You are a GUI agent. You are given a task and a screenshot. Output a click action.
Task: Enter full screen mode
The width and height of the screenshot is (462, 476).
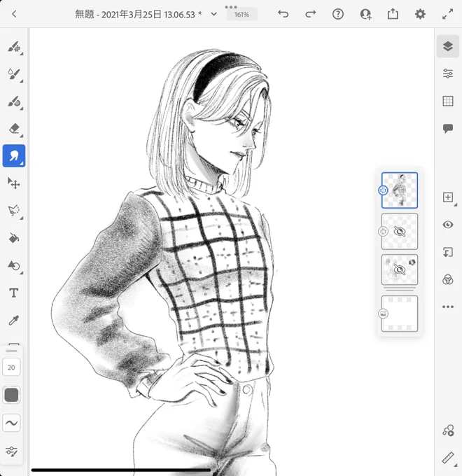(x=447, y=14)
